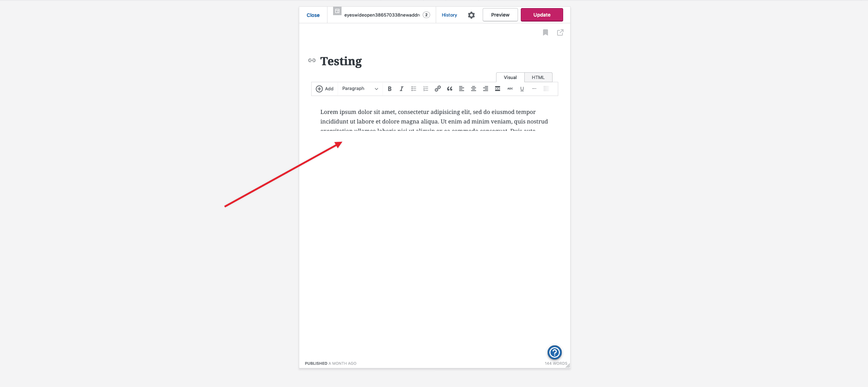Switch to the Visual tab
The height and width of the screenshot is (387, 868).
(x=510, y=77)
